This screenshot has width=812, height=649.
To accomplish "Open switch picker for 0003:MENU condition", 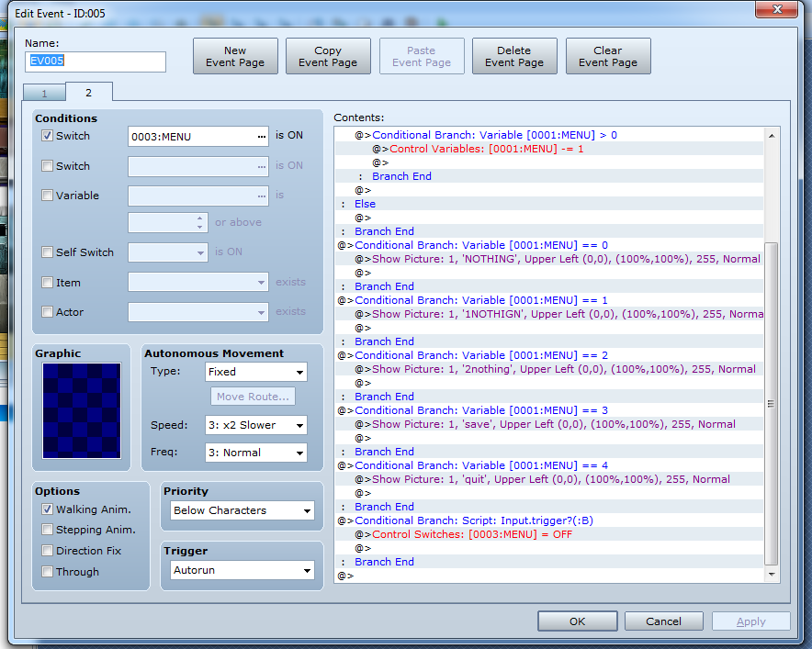I will (262, 137).
